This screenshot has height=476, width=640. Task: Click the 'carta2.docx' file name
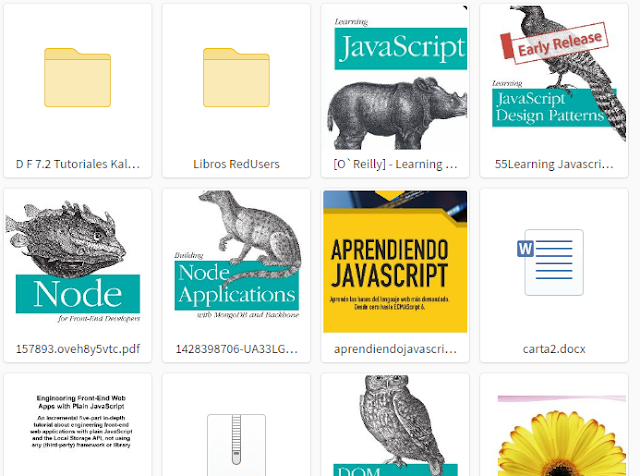(554, 349)
